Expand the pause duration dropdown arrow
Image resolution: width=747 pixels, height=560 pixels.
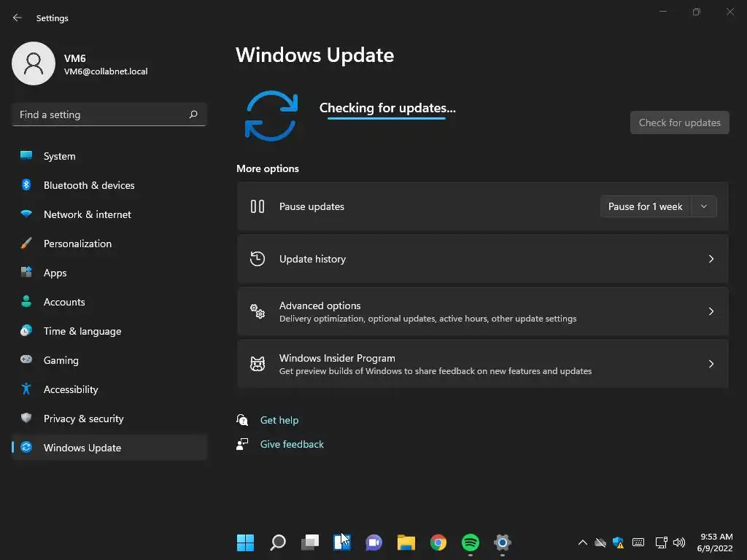pyautogui.click(x=704, y=206)
